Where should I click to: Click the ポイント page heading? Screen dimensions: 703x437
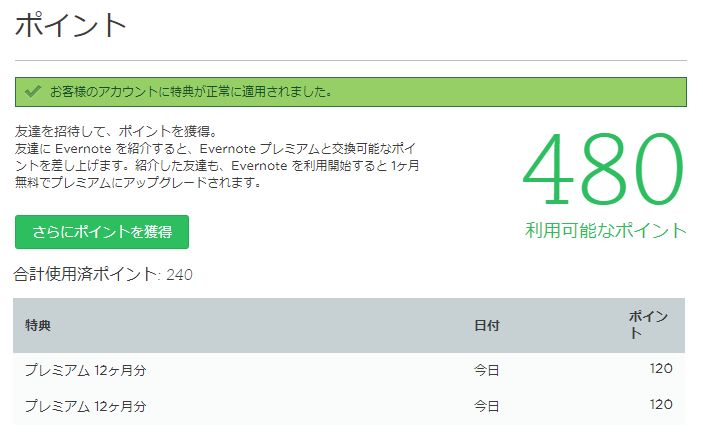[71, 27]
